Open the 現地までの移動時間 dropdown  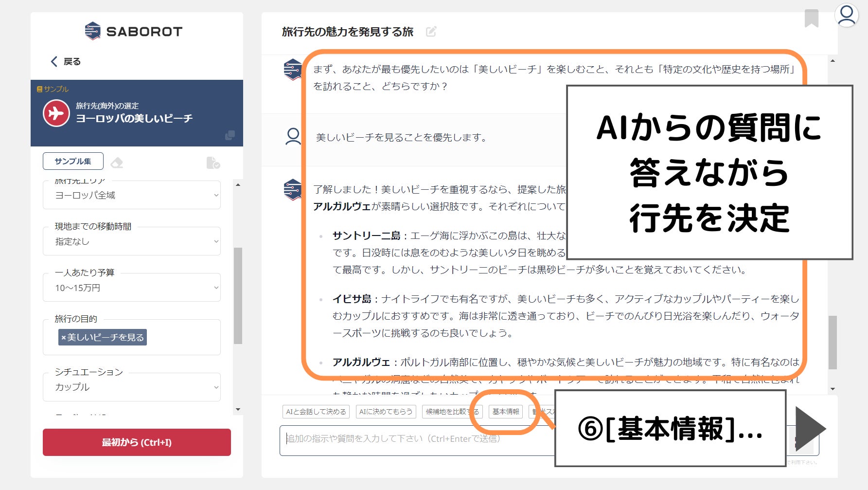tap(132, 241)
